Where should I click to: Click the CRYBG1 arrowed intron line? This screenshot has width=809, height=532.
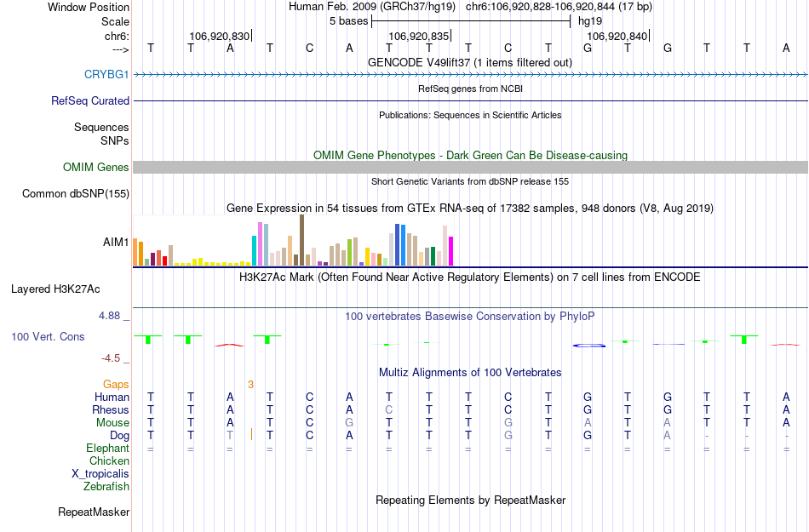pyautogui.click(x=470, y=75)
